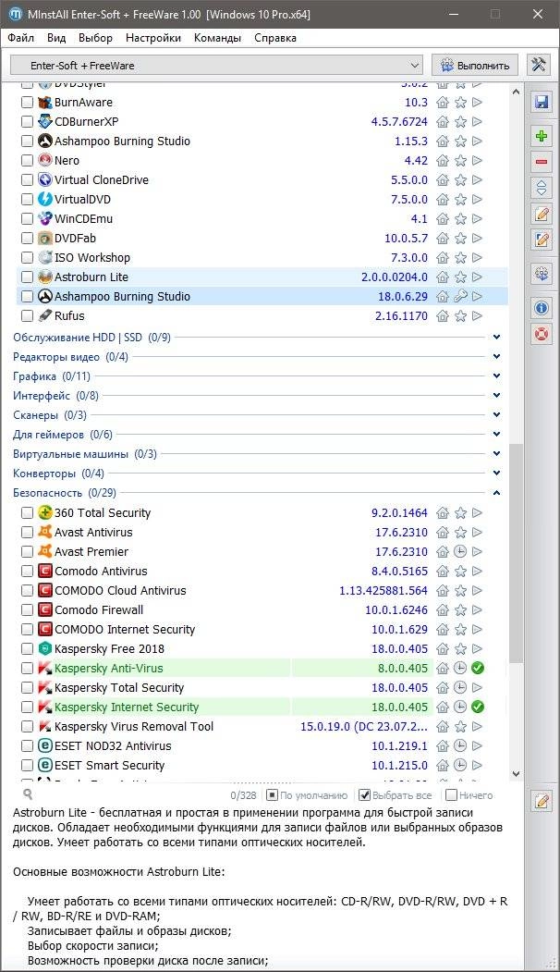Select the VirtualDVD entry
The image size is (560, 972).
(x=82, y=200)
